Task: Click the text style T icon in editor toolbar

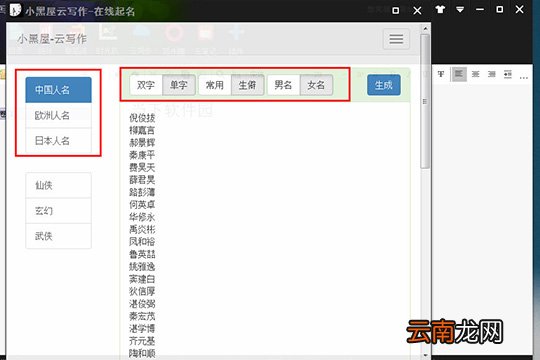Action: 440,74
